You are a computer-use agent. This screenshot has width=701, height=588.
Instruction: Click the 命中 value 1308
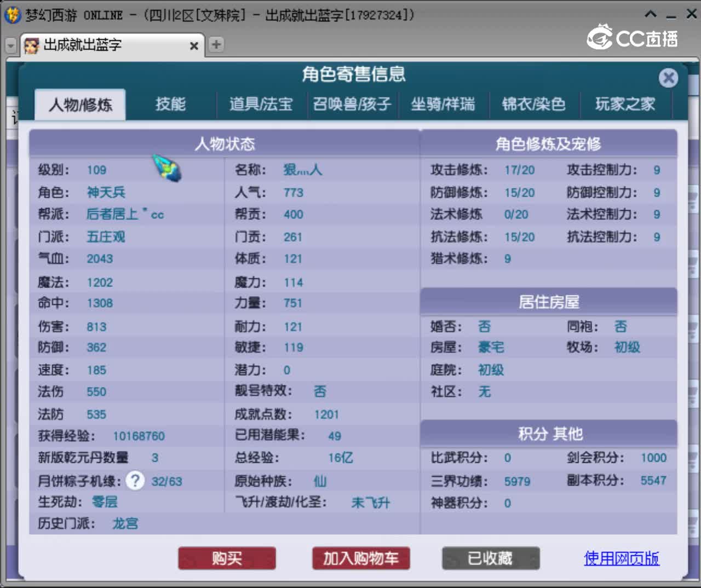pos(100,303)
